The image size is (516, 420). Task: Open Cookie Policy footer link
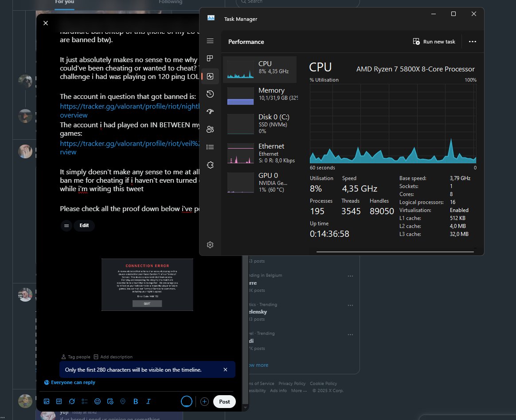tap(323, 384)
